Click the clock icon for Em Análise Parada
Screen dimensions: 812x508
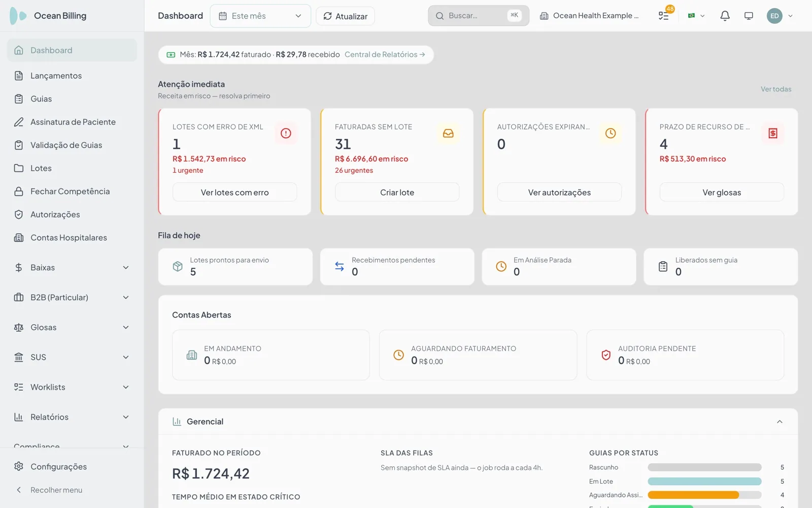(501, 266)
